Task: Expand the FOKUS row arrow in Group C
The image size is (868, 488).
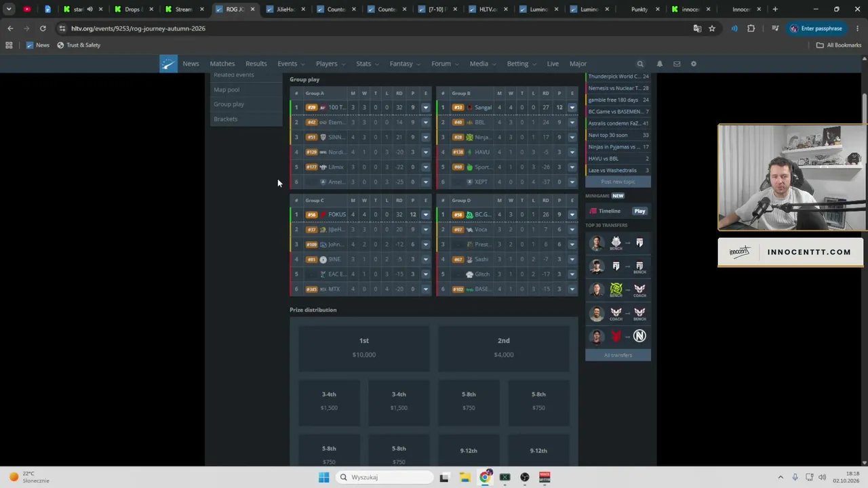Action: point(425,214)
